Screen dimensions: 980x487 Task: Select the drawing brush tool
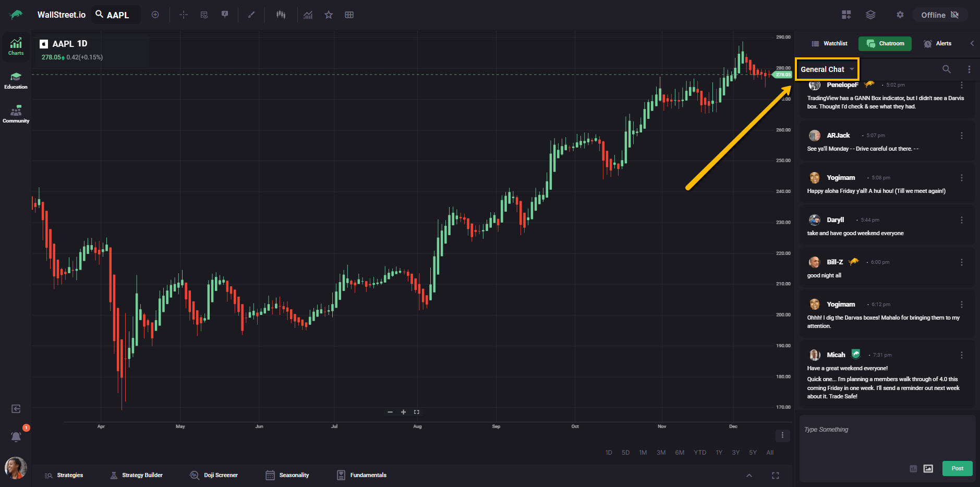tap(251, 15)
